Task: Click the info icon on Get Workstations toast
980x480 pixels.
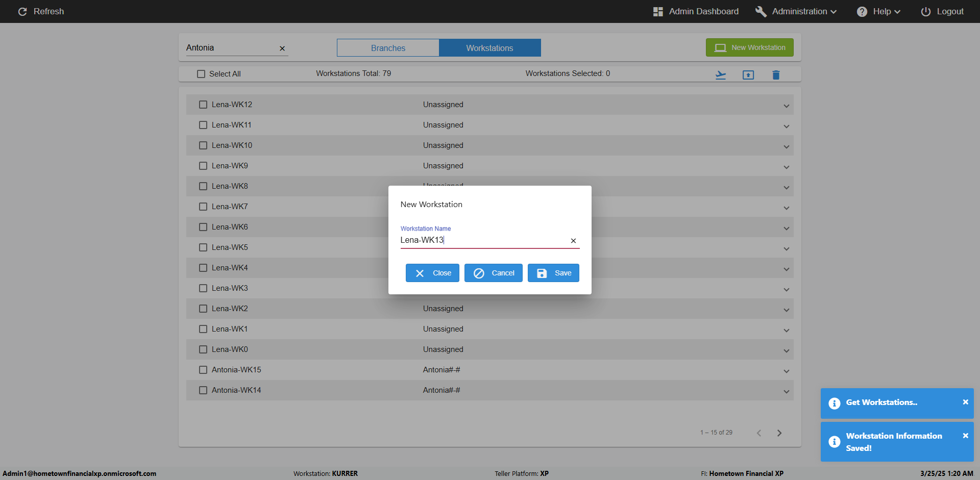Action: click(835, 403)
